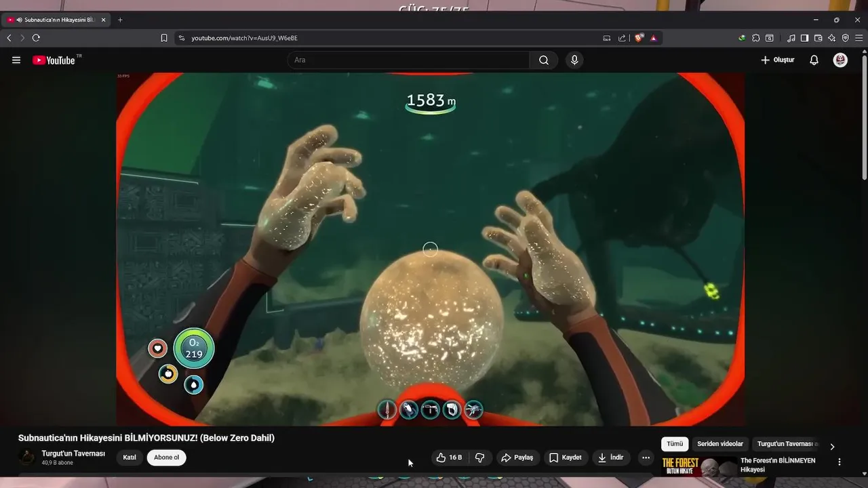Dislike the video with thumbs down
The image size is (868, 488).
tap(480, 457)
